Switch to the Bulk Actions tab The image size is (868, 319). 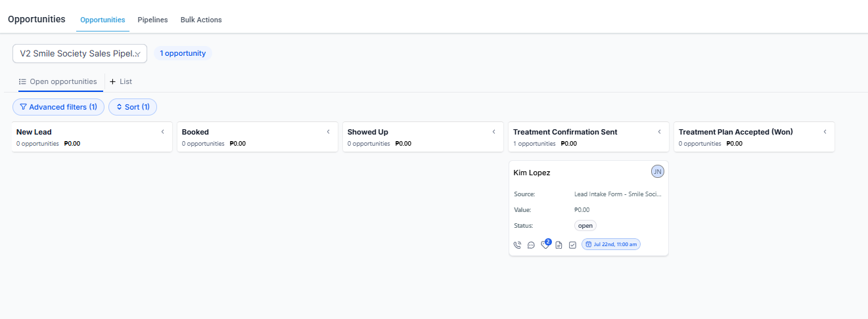201,20
